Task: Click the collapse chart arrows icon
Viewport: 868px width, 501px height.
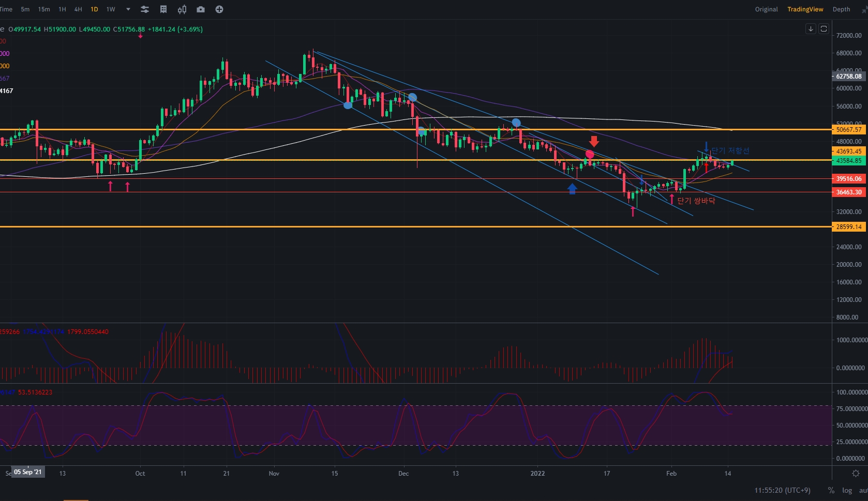Action: (x=864, y=10)
